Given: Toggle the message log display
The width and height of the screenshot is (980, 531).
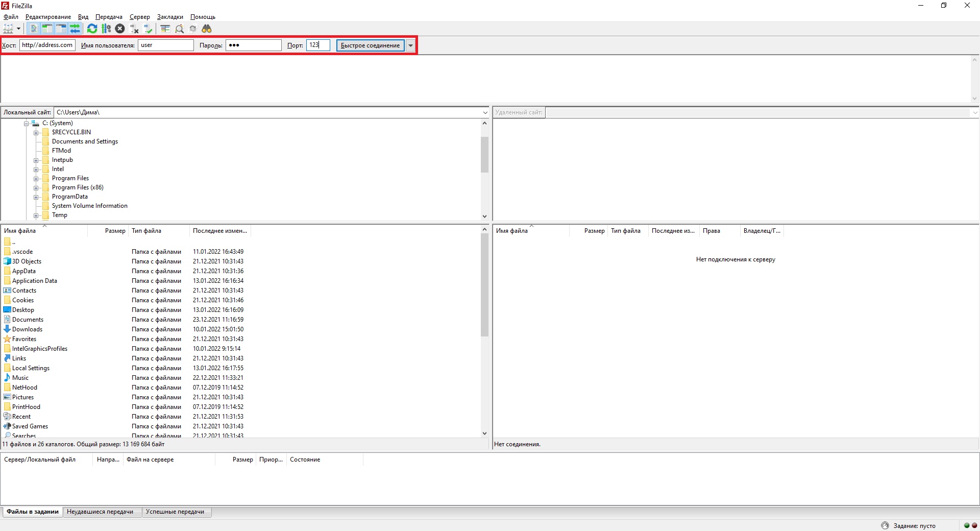Looking at the screenshot, I should click(34, 29).
